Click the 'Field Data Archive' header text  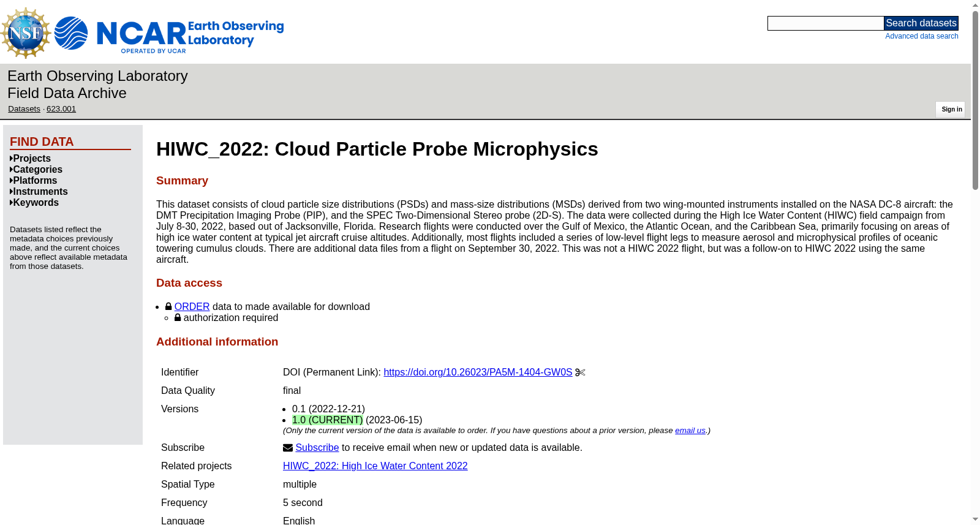pos(67,93)
